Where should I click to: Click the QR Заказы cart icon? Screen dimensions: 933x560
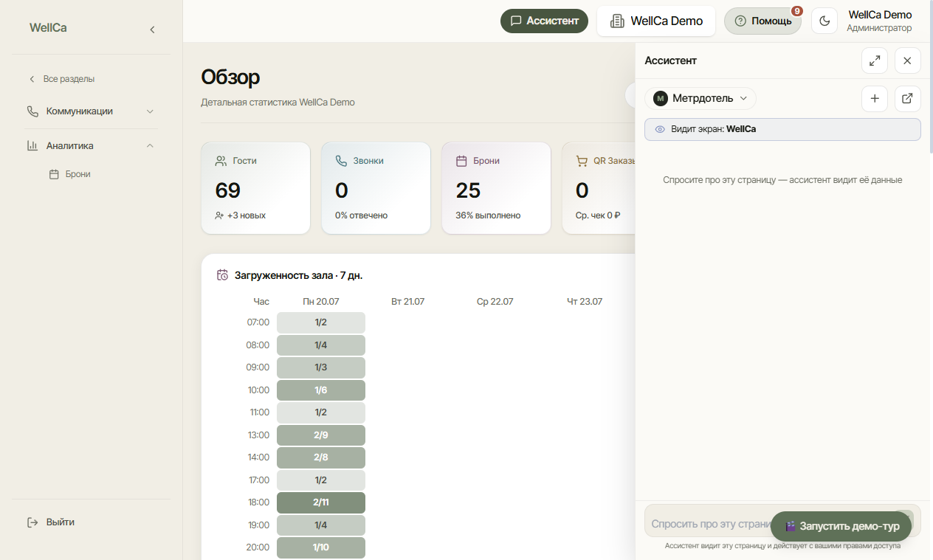tap(582, 160)
